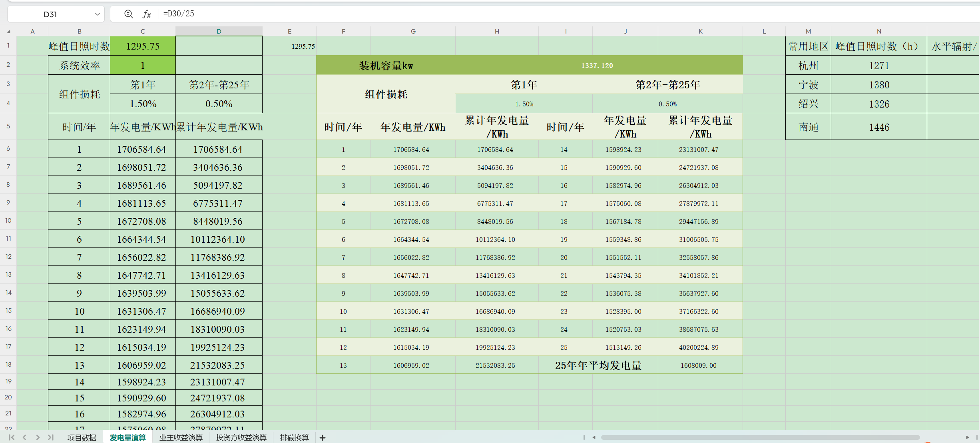Click previous sheet navigation arrow
Viewport: 980px width, 443px height.
(25, 437)
